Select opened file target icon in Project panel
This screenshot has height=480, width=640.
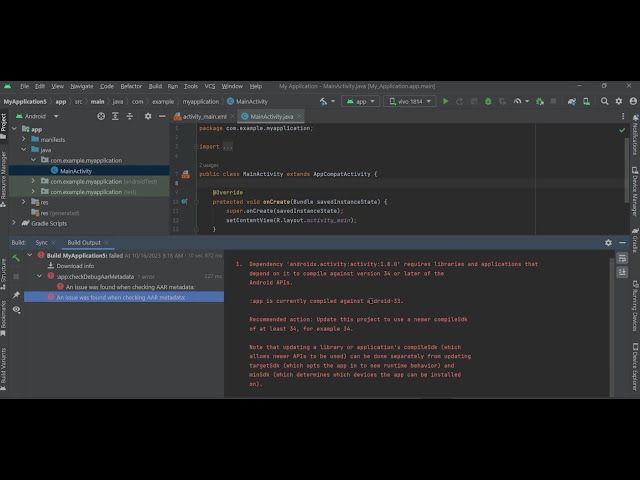point(101,116)
